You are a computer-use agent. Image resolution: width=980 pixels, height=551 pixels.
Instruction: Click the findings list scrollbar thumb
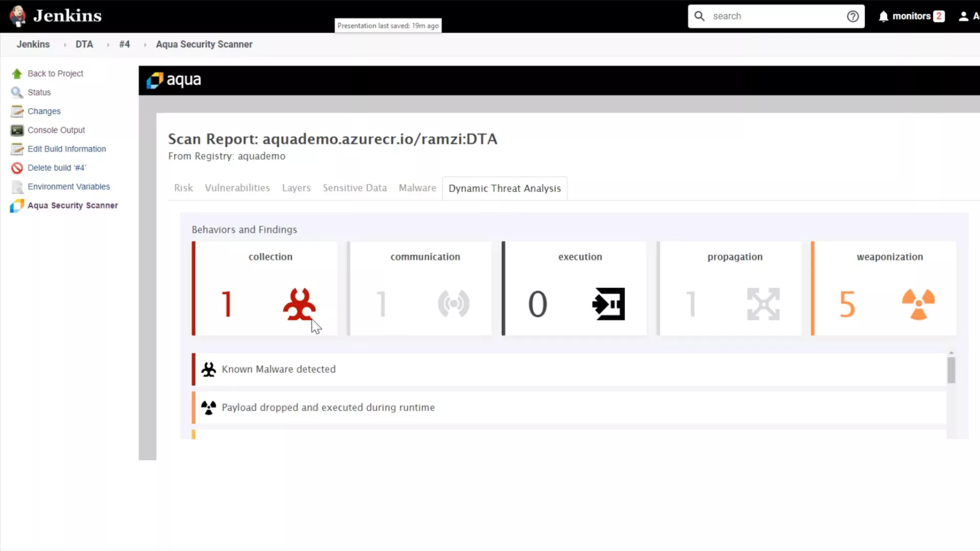click(x=951, y=370)
